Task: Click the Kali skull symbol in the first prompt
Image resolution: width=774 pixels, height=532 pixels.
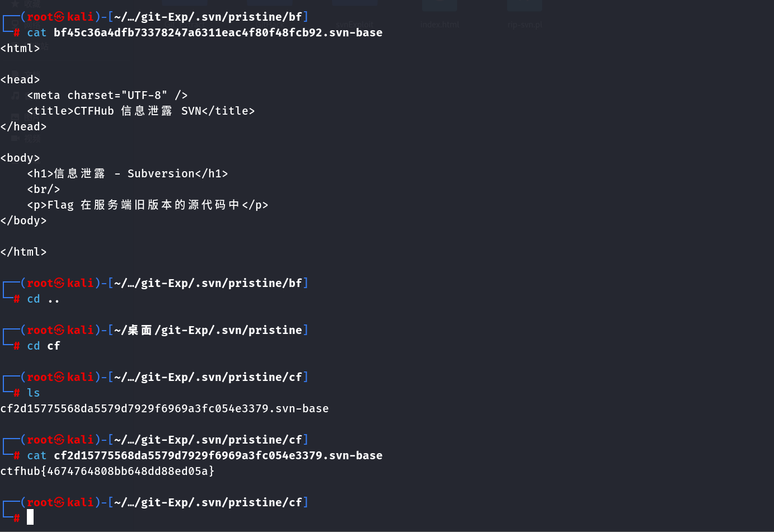Action: (59, 17)
